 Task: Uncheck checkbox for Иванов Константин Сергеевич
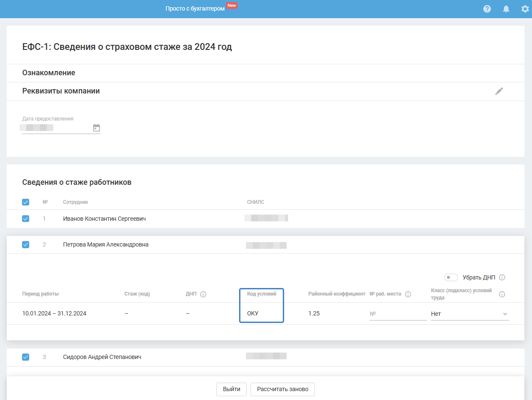[x=25, y=219]
